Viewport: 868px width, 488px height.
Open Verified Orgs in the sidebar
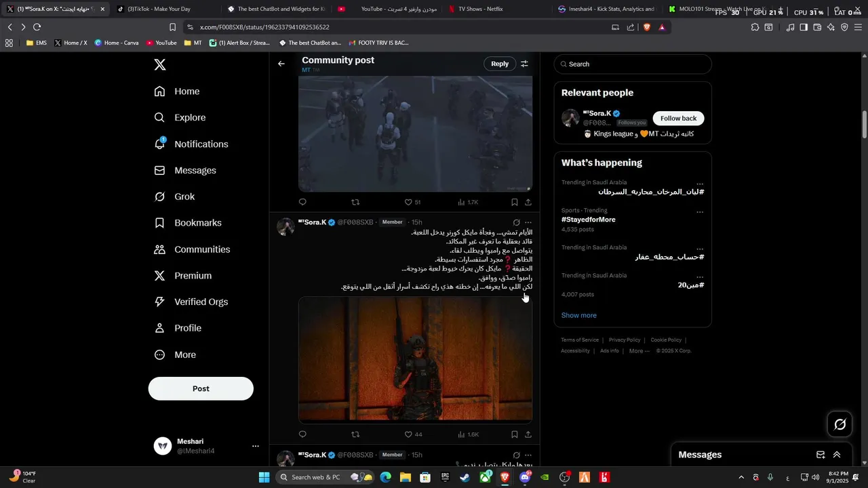(191, 302)
